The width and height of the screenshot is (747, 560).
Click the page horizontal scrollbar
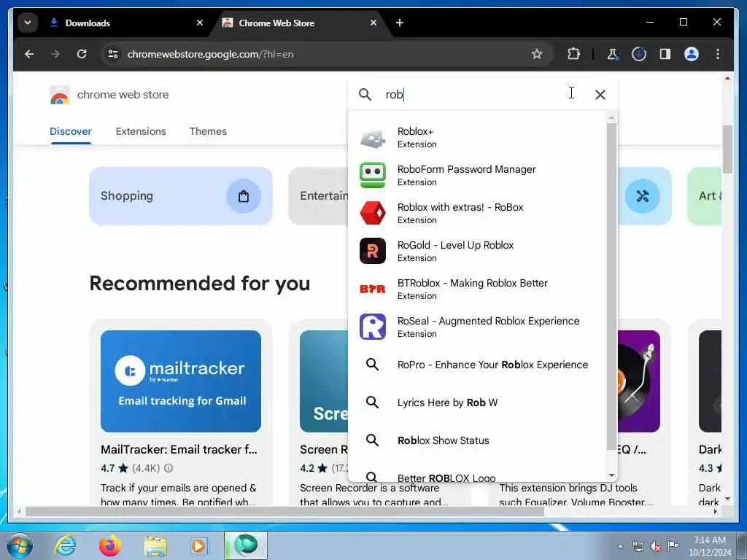285,511
